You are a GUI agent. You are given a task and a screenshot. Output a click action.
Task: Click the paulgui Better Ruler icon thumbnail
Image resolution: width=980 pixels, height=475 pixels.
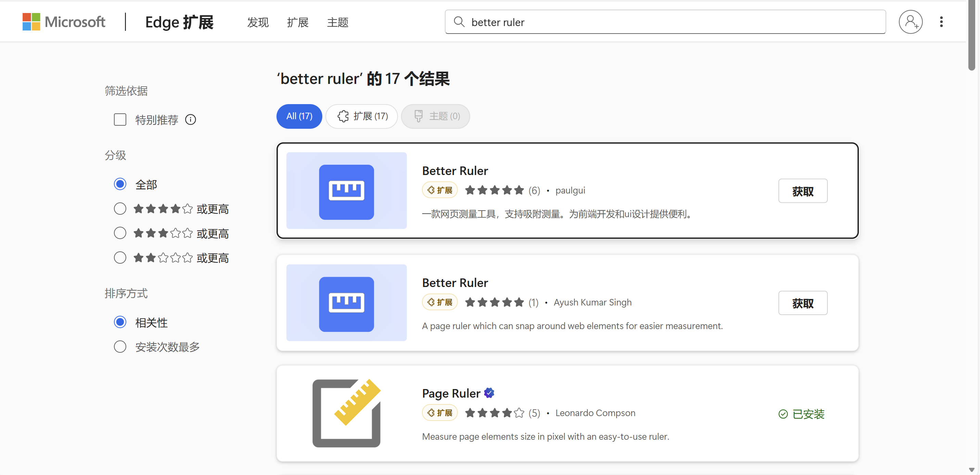click(x=346, y=190)
